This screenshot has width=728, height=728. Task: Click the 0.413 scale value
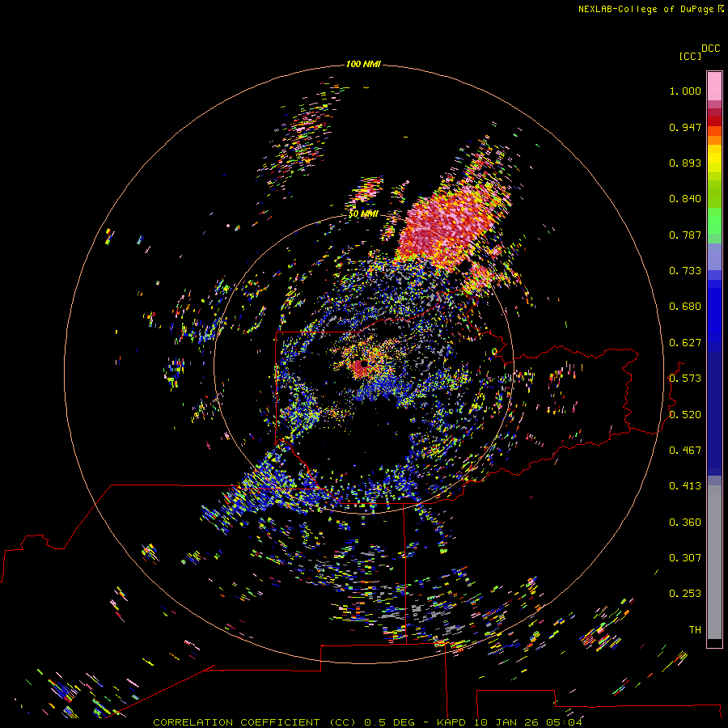tap(685, 486)
